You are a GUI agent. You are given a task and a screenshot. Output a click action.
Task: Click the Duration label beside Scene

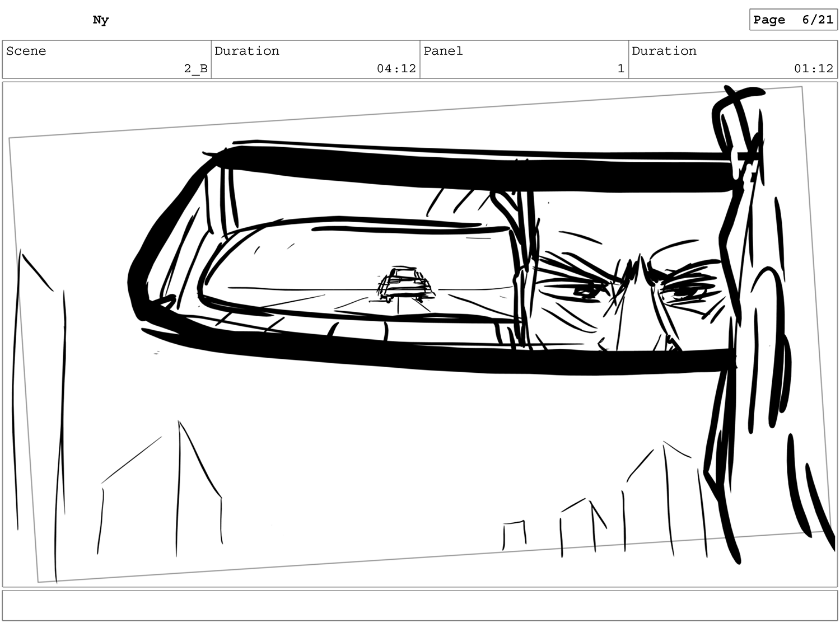point(247,51)
